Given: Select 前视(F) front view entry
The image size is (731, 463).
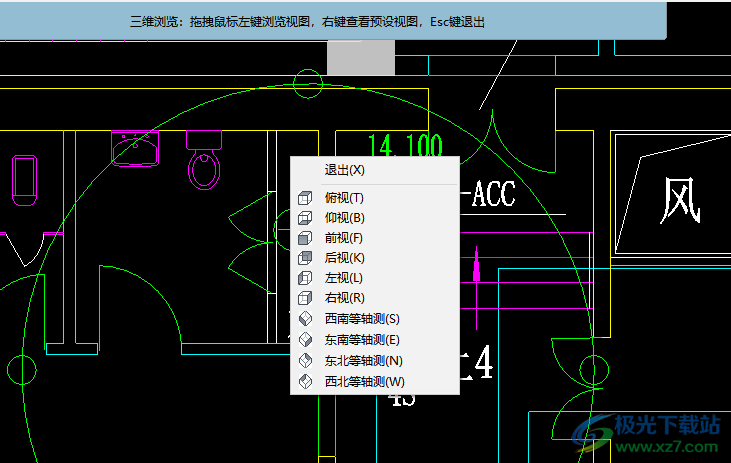Looking at the screenshot, I should coord(375,238).
